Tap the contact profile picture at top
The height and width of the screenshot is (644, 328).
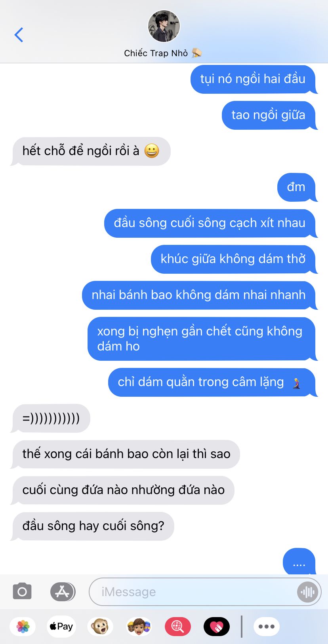(x=164, y=26)
